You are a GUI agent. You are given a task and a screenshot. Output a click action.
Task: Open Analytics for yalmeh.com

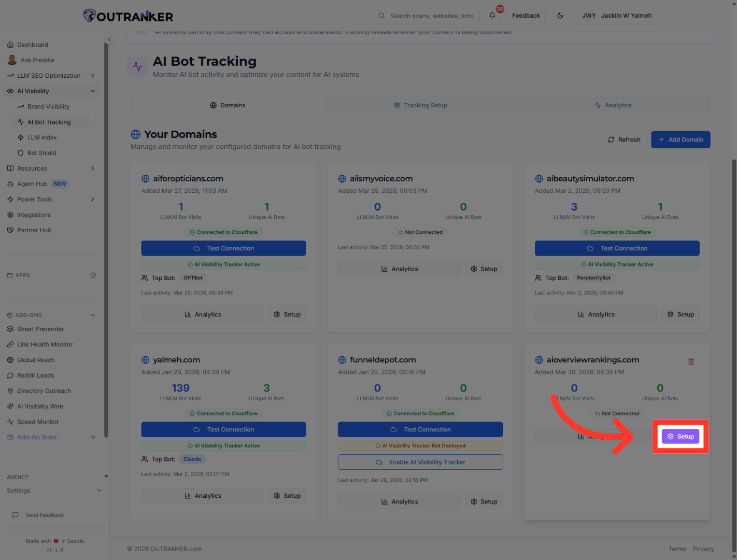[x=203, y=496]
